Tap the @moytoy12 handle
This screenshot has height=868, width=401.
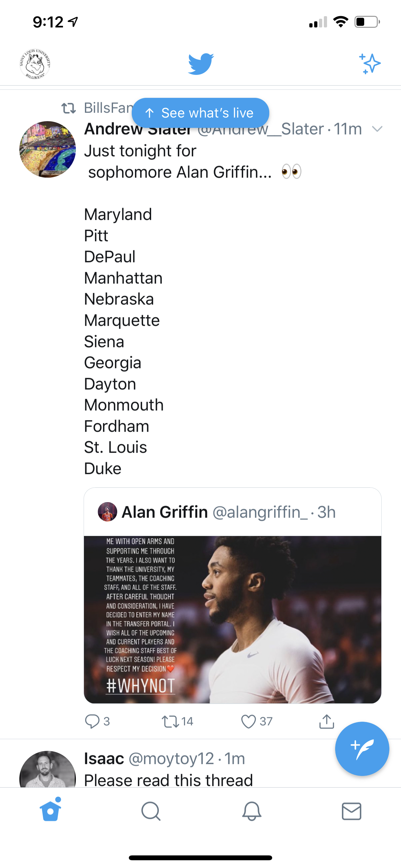pyautogui.click(x=171, y=759)
